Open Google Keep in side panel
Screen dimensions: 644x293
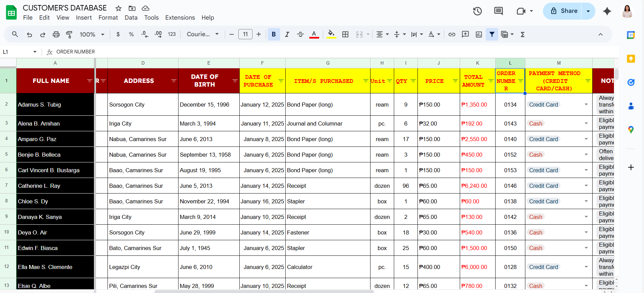pos(630,59)
